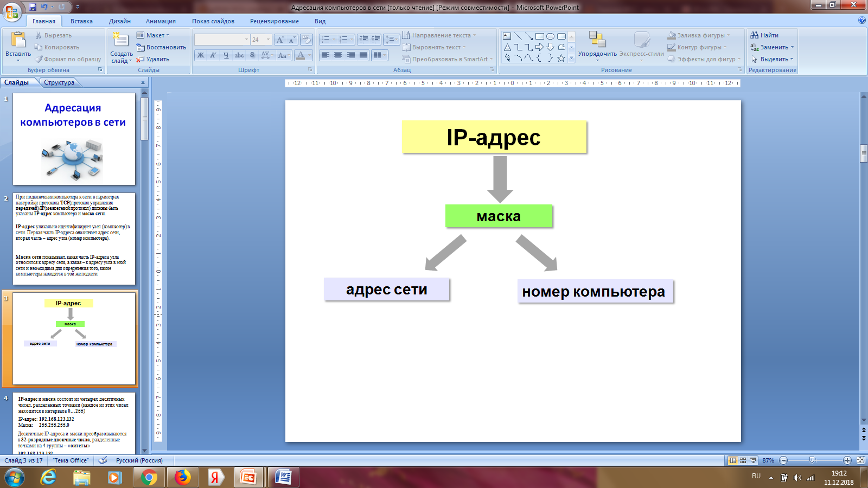Select the Right Arrow block shape
This screenshot has height=488, width=868.
pyautogui.click(x=539, y=47)
